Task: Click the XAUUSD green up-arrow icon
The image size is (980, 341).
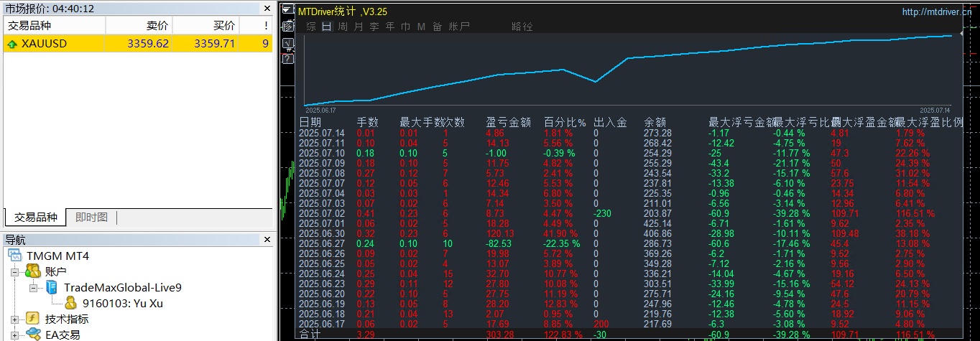Action: point(12,44)
